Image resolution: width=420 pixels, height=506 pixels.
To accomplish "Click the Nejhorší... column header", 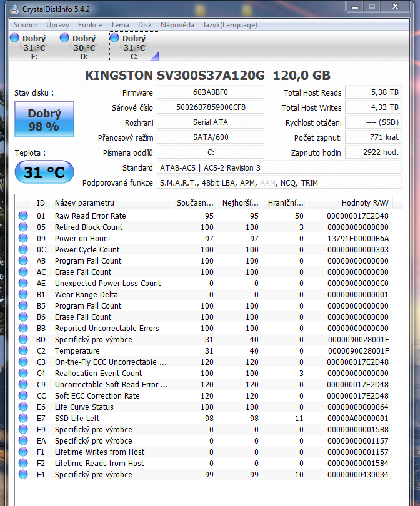I will (x=240, y=202).
